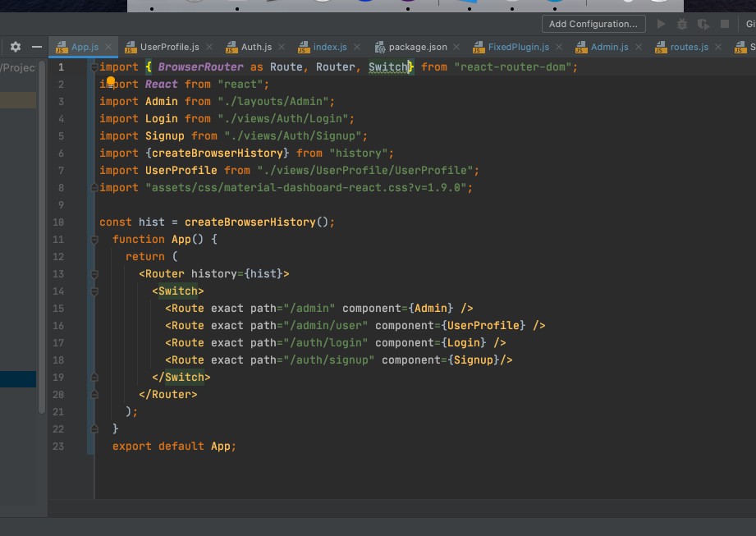
Task: Switch to the Auth.js tab
Action: pyautogui.click(x=255, y=48)
